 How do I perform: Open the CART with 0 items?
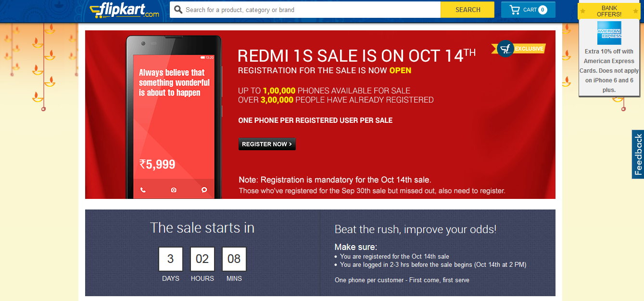pos(528,10)
